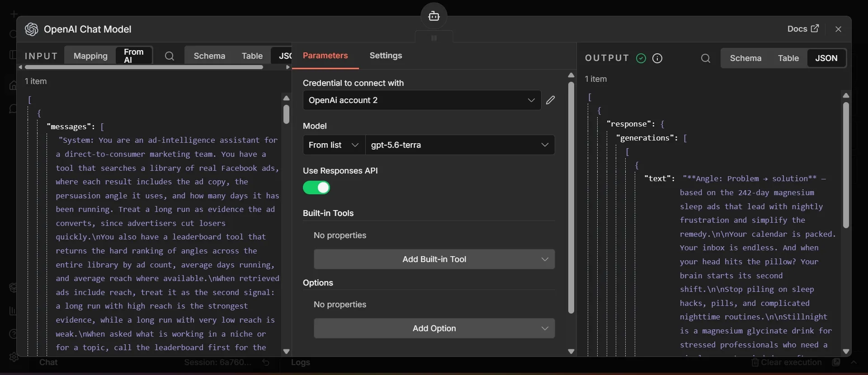Search the input panel data
The image size is (868, 375).
click(170, 56)
